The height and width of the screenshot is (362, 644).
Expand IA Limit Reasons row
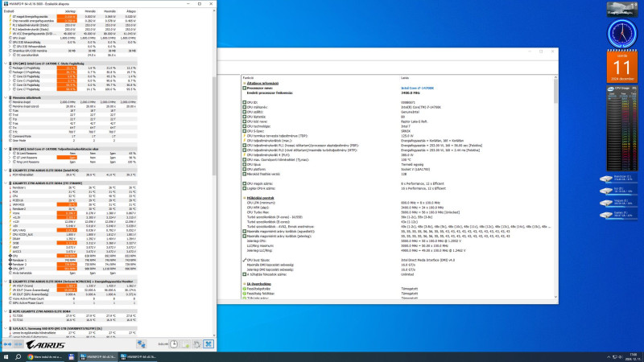click(10, 153)
